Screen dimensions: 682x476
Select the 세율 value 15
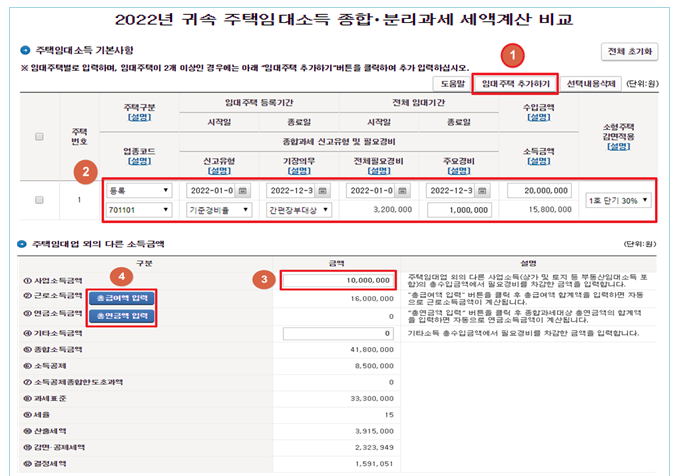pyautogui.click(x=389, y=415)
